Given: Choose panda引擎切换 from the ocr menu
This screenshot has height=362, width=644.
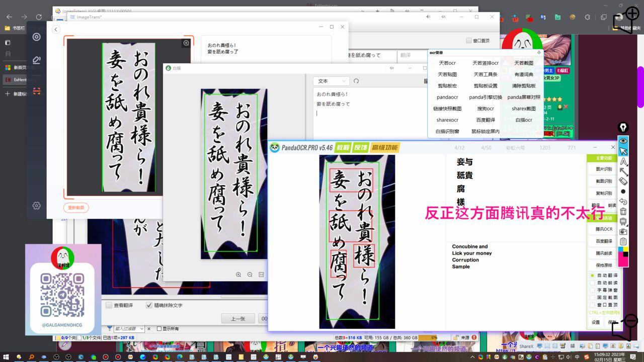Looking at the screenshot, I should [x=486, y=98].
